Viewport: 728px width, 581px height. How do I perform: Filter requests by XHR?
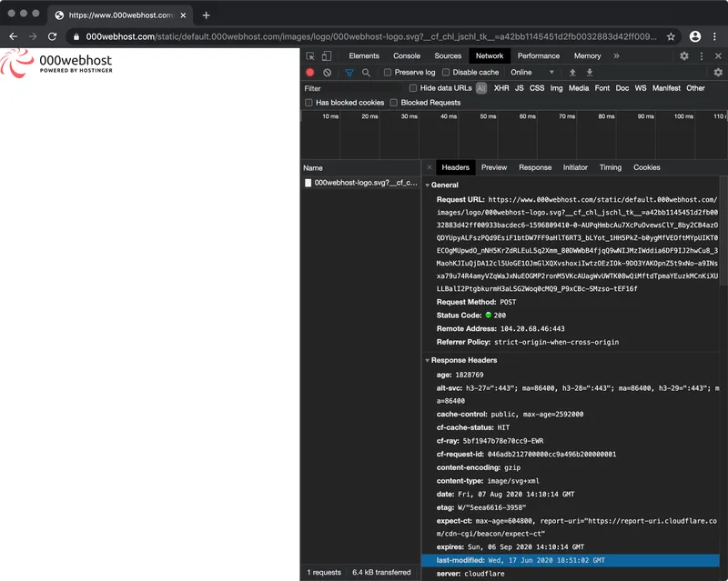click(x=501, y=88)
